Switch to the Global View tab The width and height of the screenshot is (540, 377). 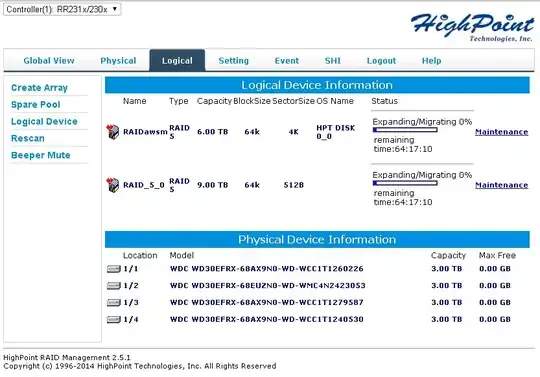click(x=49, y=61)
